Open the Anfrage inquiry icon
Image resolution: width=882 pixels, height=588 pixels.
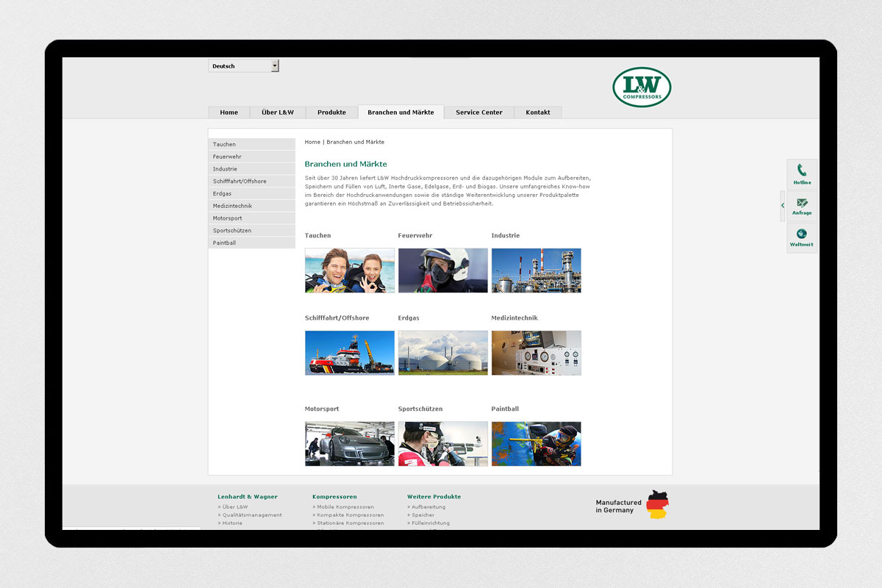[x=801, y=203]
